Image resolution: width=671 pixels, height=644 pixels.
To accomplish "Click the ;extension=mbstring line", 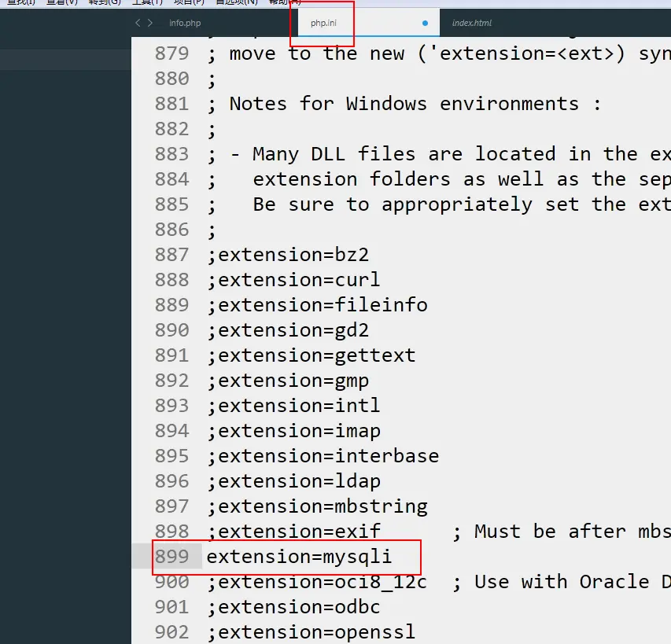I will tap(318, 506).
